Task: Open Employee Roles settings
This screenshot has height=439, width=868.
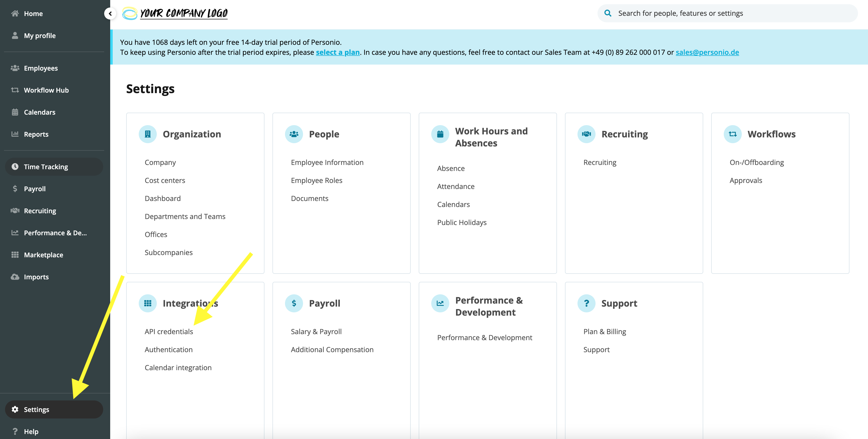Action: pyautogui.click(x=316, y=180)
